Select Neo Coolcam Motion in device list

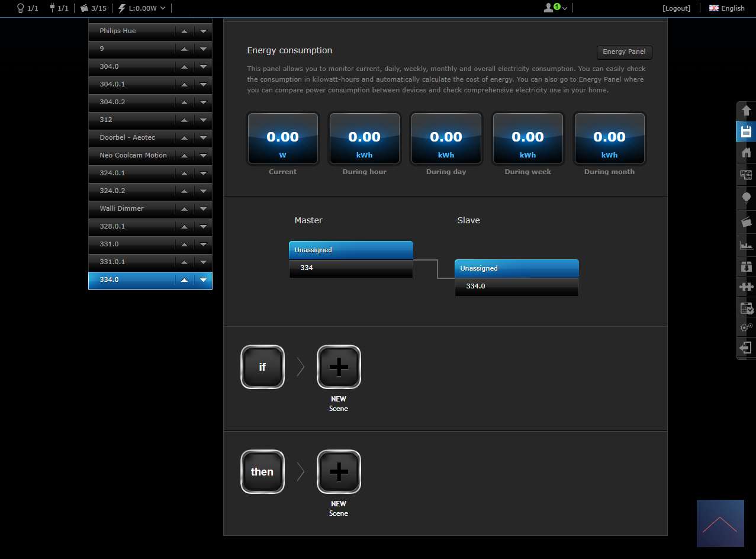(133, 155)
